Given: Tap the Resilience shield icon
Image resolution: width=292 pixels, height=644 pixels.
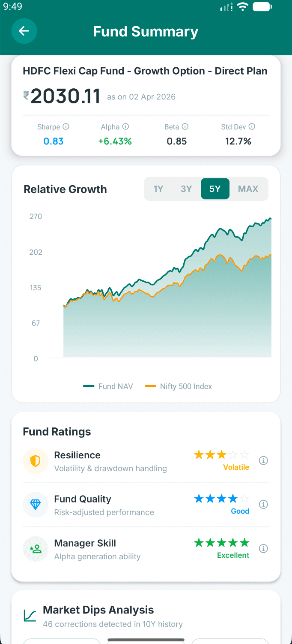Looking at the screenshot, I should tap(35, 461).
